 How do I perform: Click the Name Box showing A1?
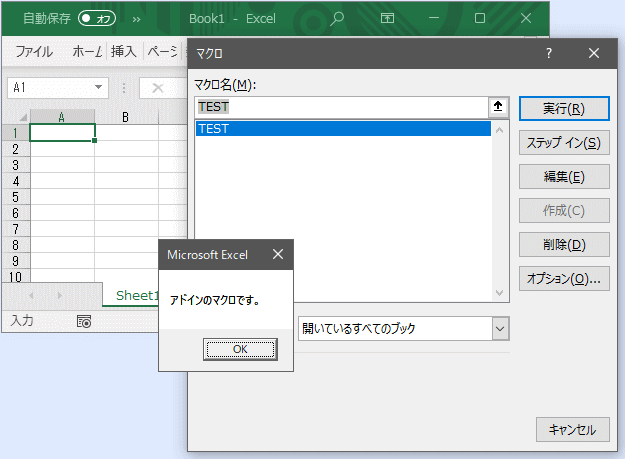(52, 87)
